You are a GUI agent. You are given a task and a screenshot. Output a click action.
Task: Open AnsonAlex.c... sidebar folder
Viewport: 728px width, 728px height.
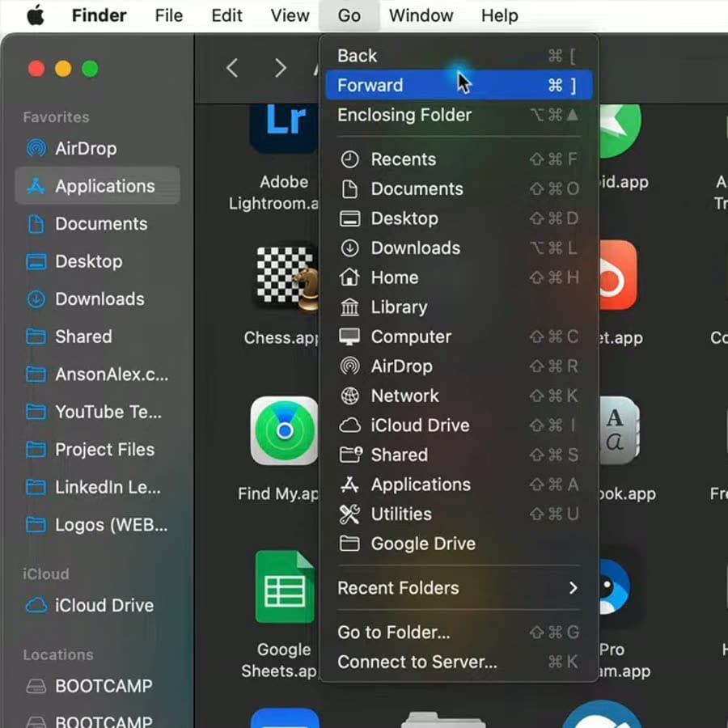pos(98,375)
